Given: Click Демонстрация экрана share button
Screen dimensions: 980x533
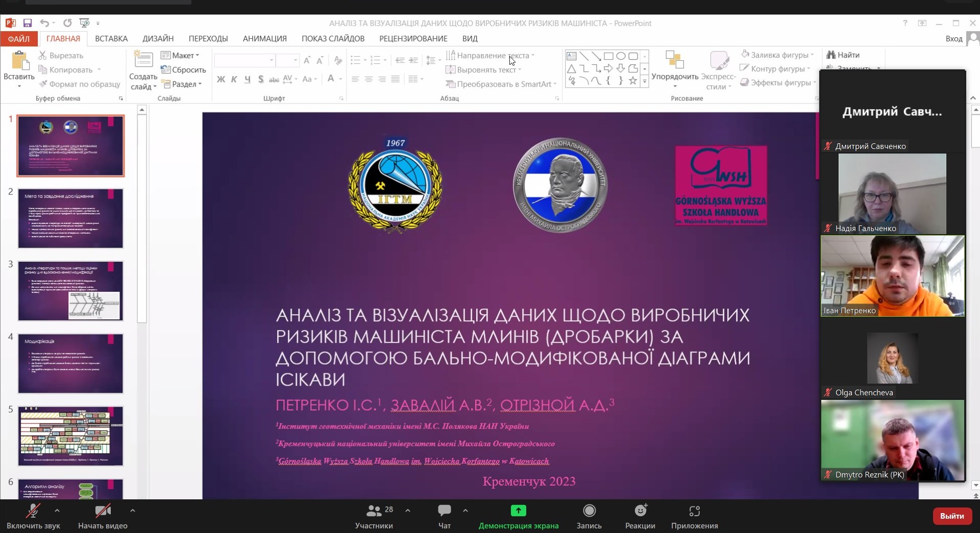Looking at the screenshot, I should (519, 516).
